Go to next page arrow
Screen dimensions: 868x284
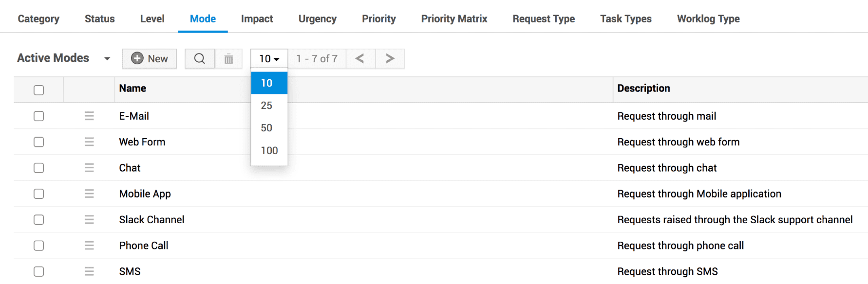[x=390, y=59]
